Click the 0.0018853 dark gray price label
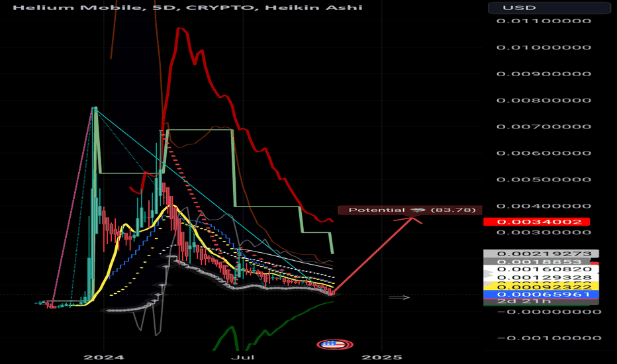Viewport: 617px width, 364px height. [x=537, y=261]
